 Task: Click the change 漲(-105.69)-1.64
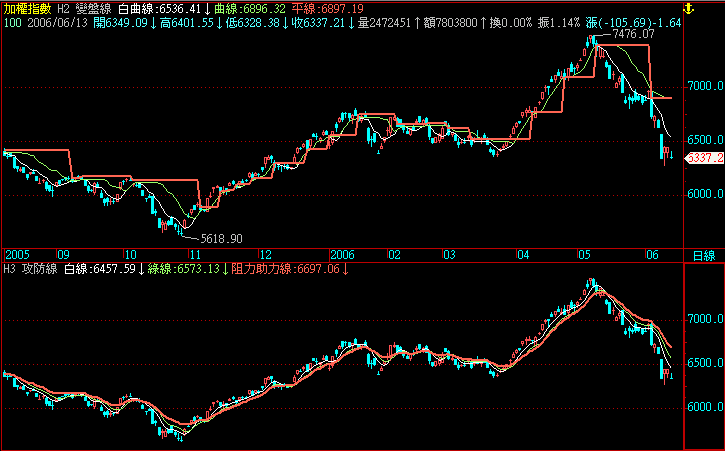click(633, 23)
